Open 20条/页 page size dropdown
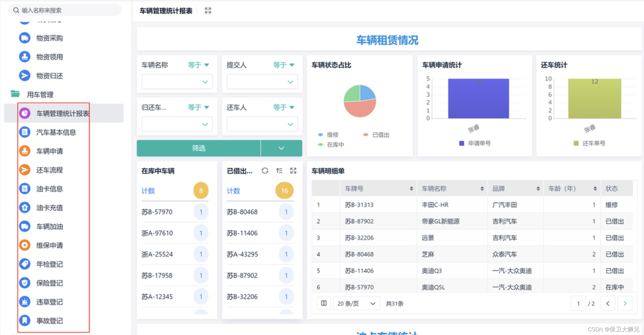Viewport: 644px width, 335px height. (356, 304)
